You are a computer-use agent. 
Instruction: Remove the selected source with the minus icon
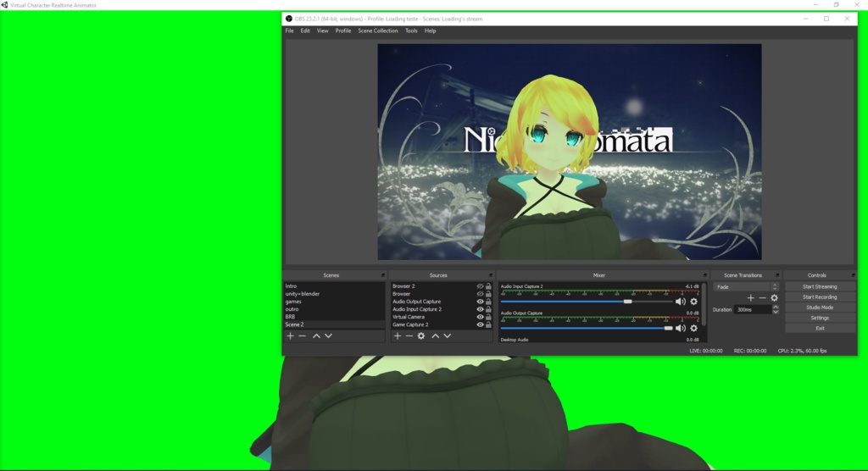pos(409,336)
